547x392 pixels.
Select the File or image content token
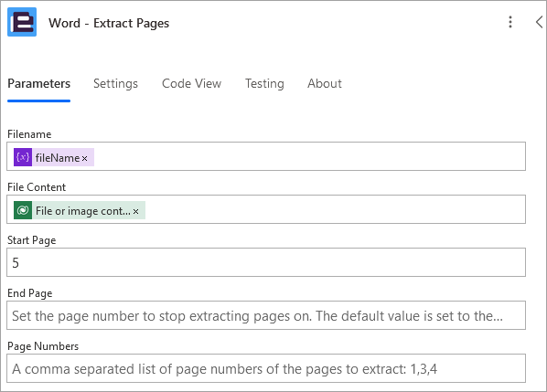83,210
